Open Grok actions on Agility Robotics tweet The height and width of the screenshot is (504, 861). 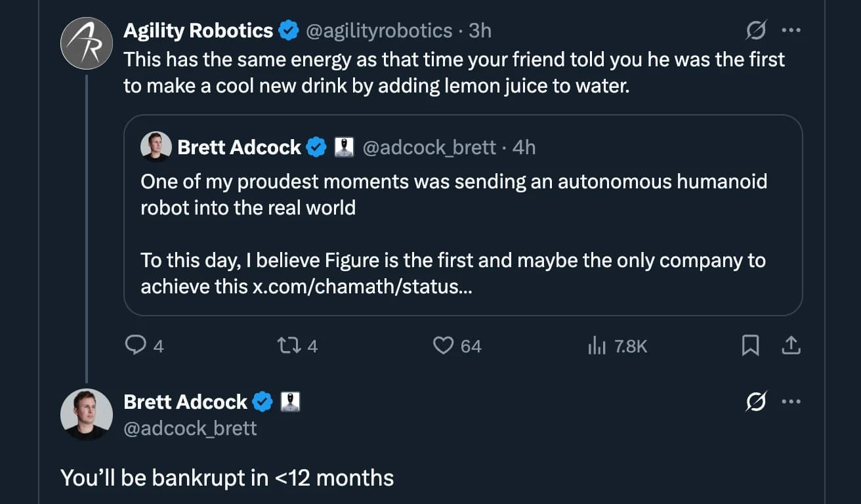756,30
